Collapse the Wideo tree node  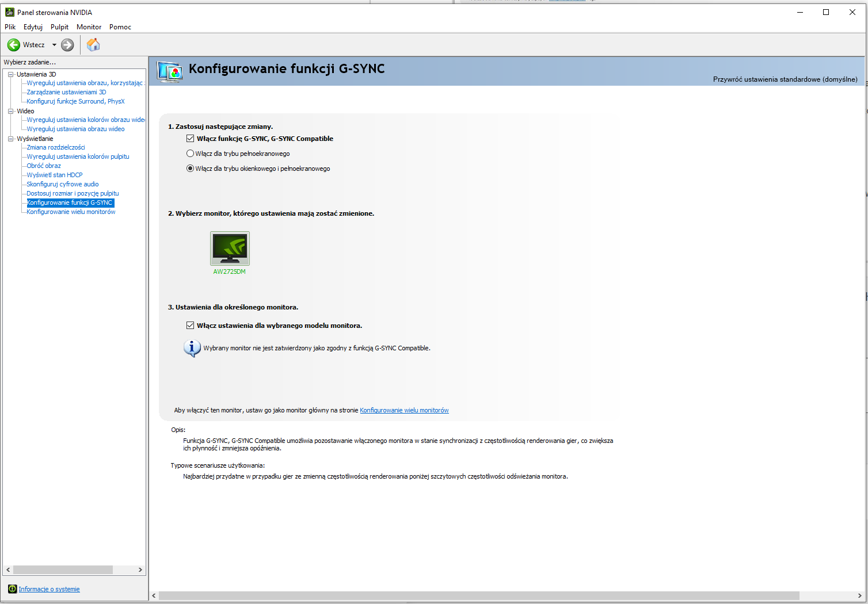tap(10, 111)
